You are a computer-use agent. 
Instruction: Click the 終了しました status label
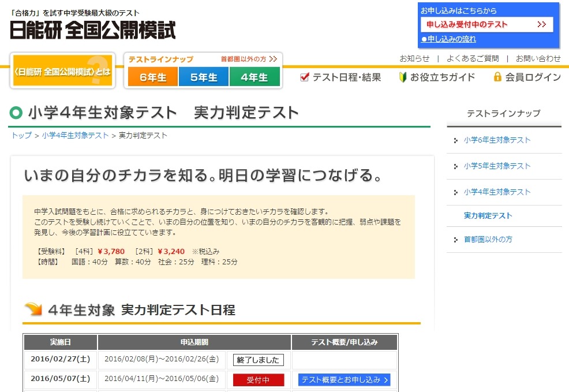tap(259, 360)
